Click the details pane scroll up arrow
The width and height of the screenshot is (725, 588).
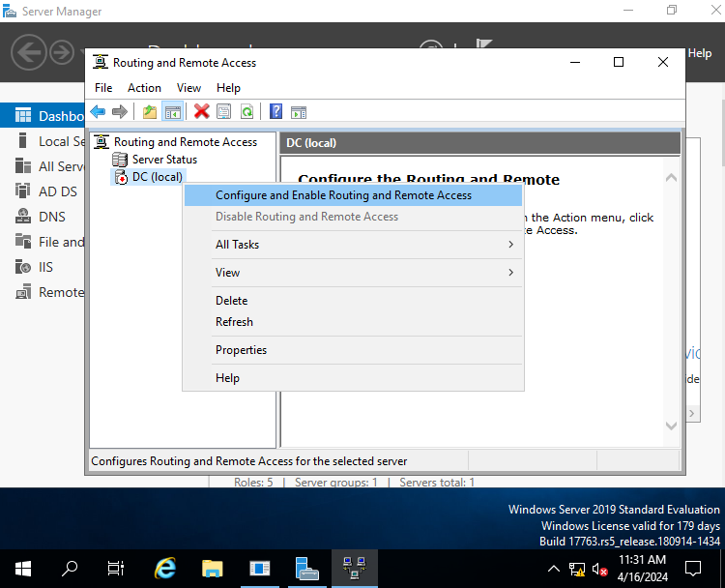[x=672, y=177]
